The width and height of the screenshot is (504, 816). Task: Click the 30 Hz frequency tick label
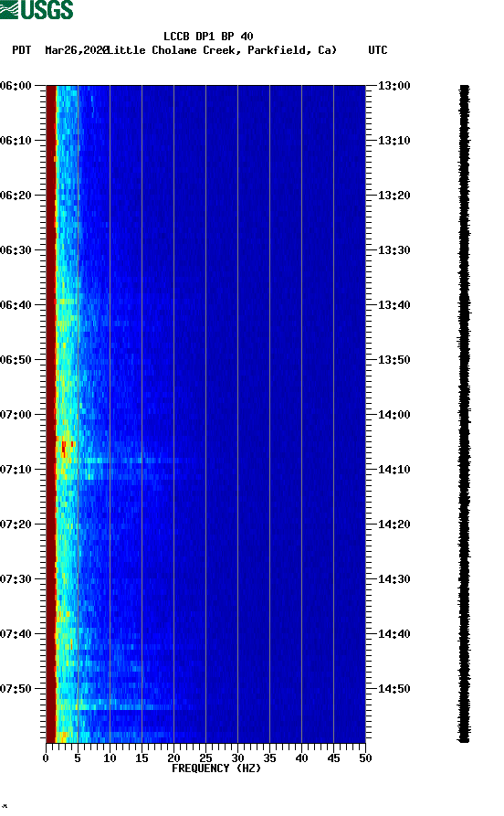[237, 758]
